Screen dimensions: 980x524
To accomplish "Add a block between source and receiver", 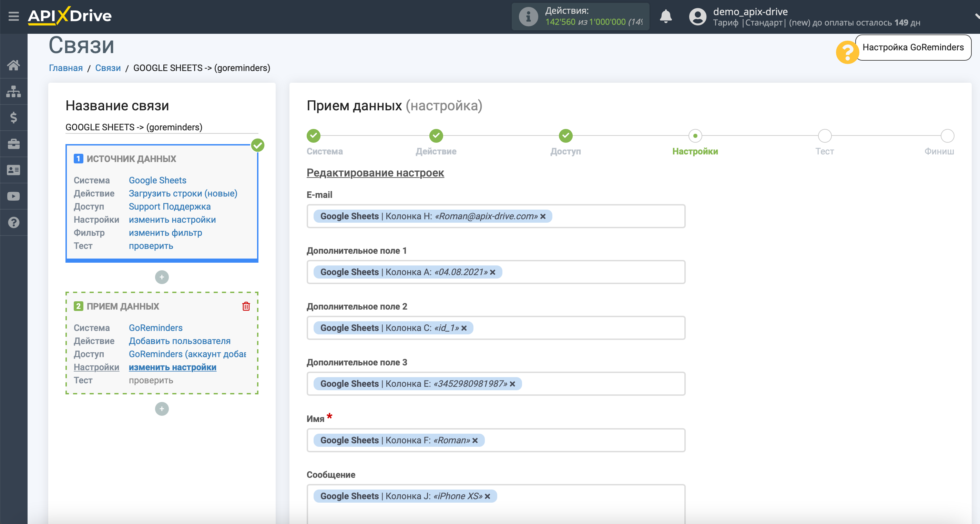I will click(x=162, y=277).
